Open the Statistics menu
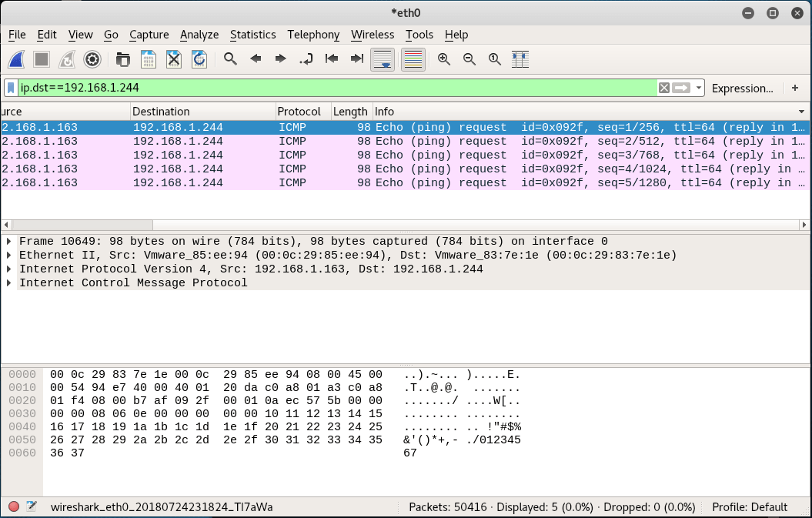The image size is (812, 518). coord(253,35)
